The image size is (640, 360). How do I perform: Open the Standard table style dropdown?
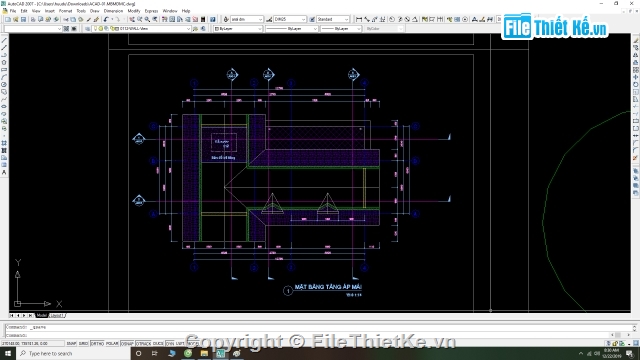click(333, 19)
